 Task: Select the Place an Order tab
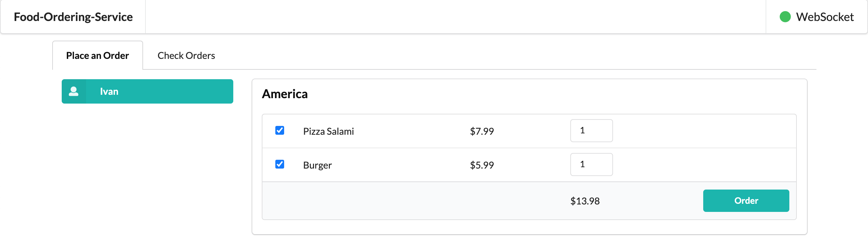pos(98,56)
